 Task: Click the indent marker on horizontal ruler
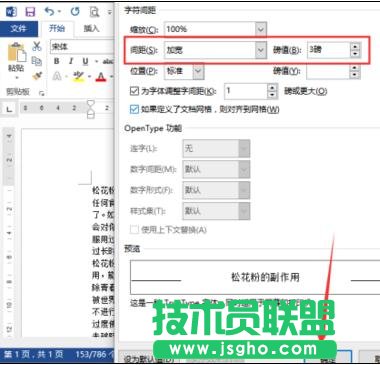[90, 109]
